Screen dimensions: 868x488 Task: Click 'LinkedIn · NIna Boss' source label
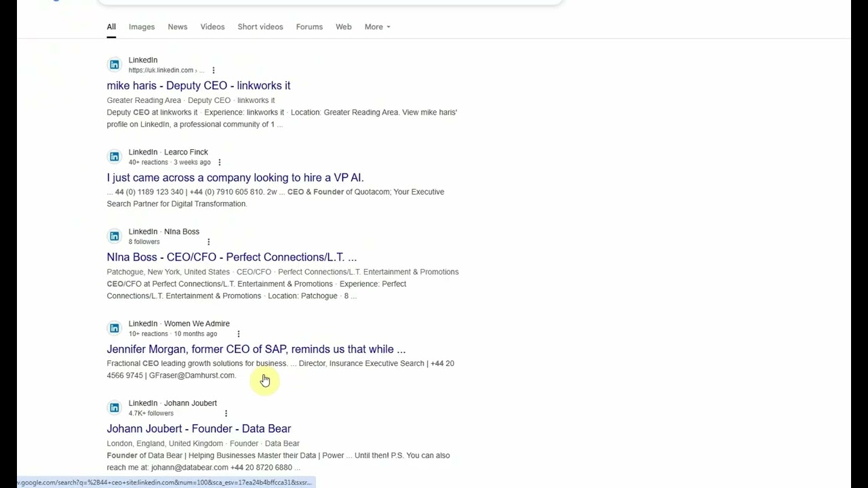pos(164,231)
